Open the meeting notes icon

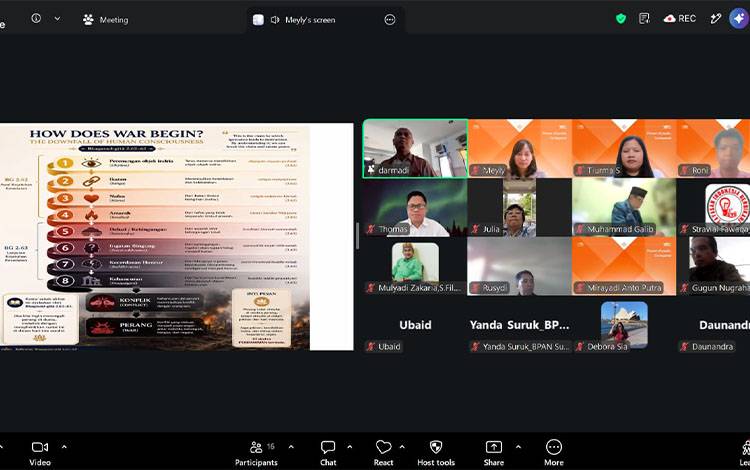[644, 19]
